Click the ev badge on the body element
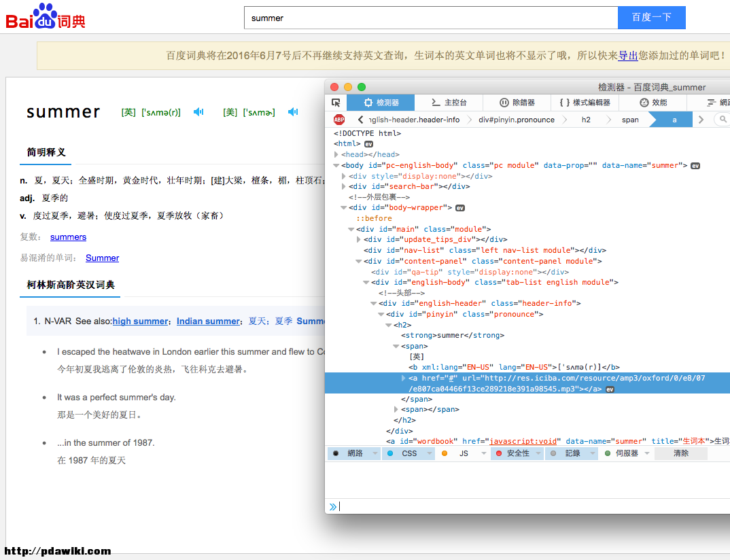The width and height of the screenshot is (730, 560). tap(695, 166)
